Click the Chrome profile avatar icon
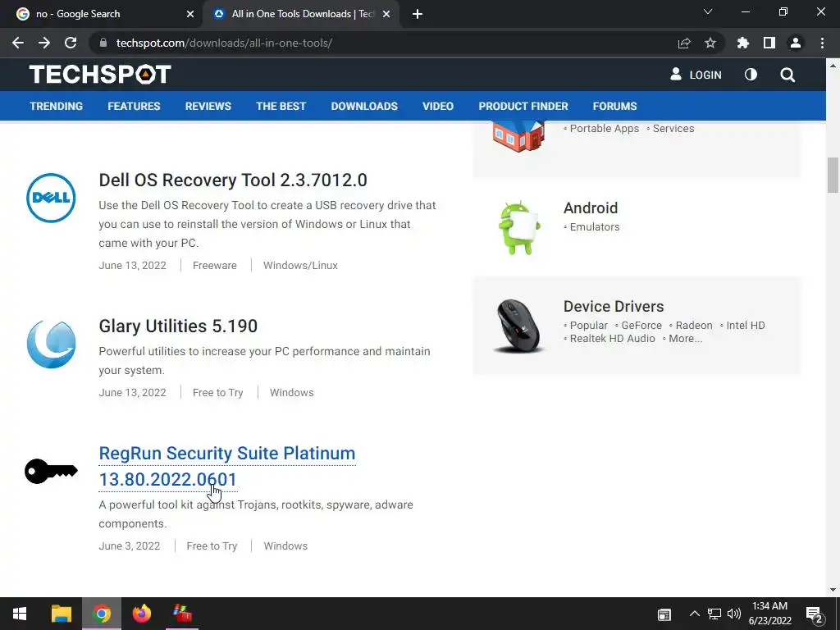 coord(796,43)
